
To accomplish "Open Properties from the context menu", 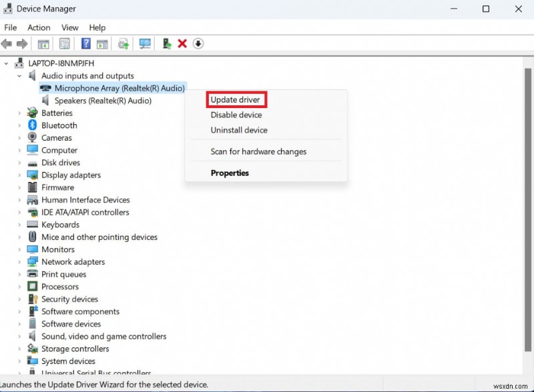I will pyautogui.click(x=230, y=173).
